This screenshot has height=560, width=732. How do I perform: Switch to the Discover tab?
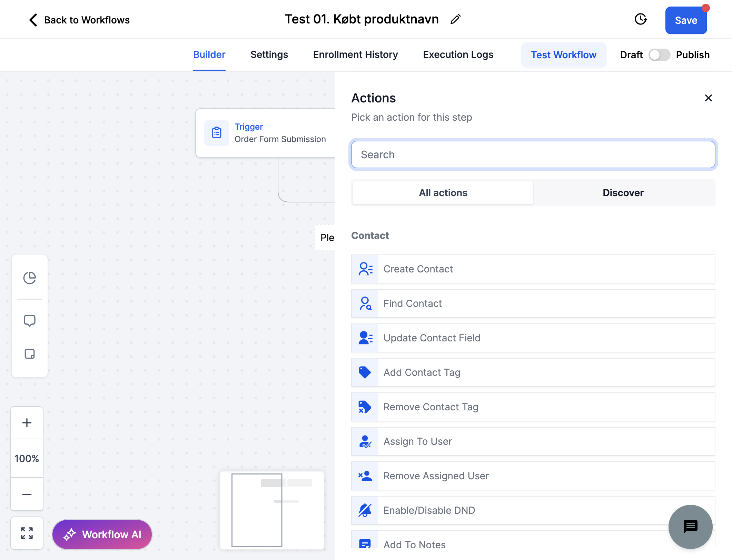point(623,193)
